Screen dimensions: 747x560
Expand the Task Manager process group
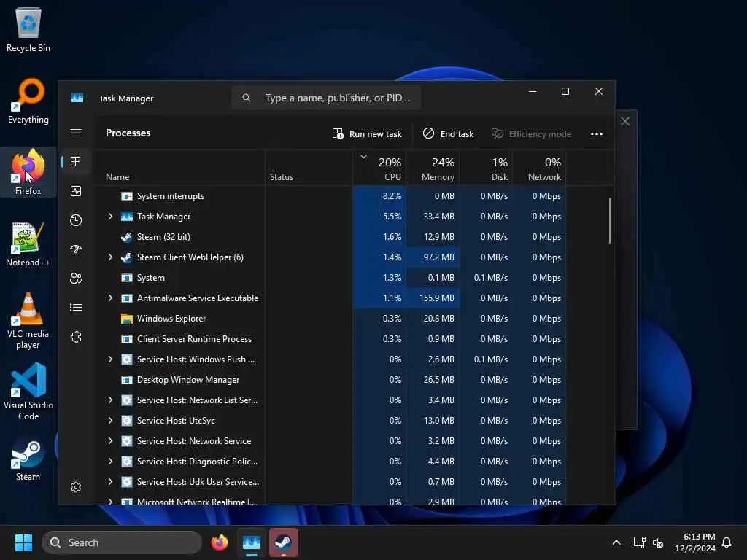click(111, 216)
